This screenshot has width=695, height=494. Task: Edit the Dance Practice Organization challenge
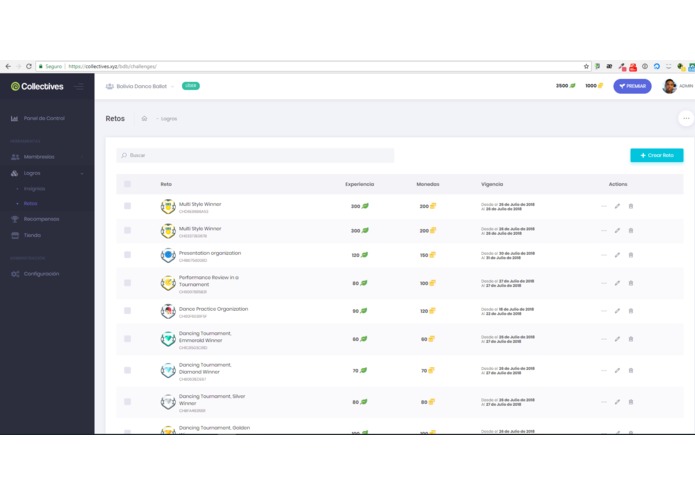pyautogui.click(x=617, y=311)
